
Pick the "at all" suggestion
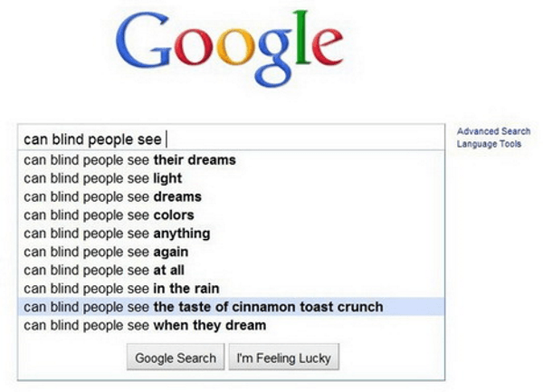[x=231, y=270]
